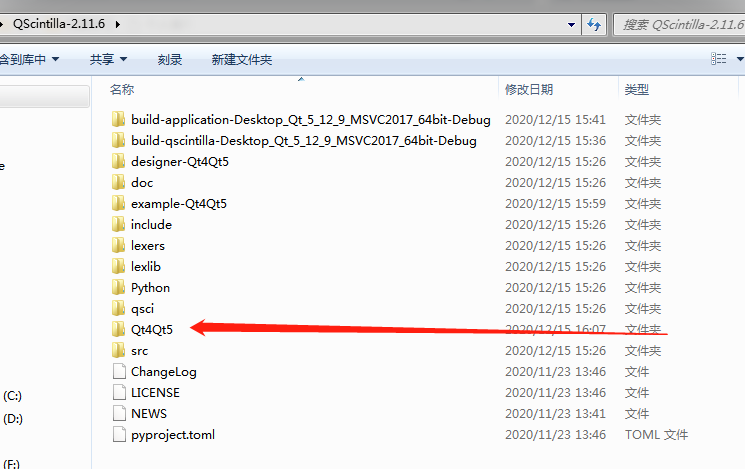Viewport: 745px width, 469px height.
Task: Click the change view icon in toolbar
Action: pyautogui.click(x=718, y=58)
